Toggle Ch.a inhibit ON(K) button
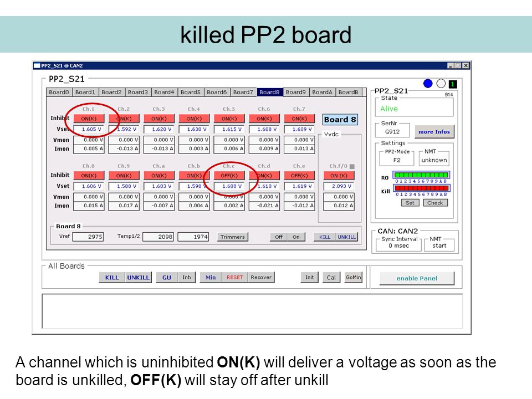Viewport: 532px width, 399px height. point(159,176)
